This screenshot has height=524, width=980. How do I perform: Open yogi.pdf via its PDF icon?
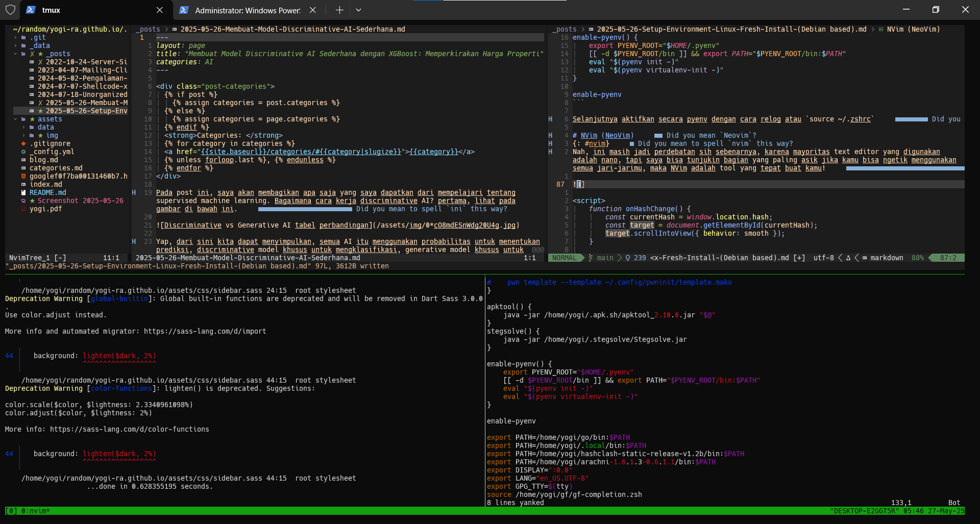click(23, 209)
